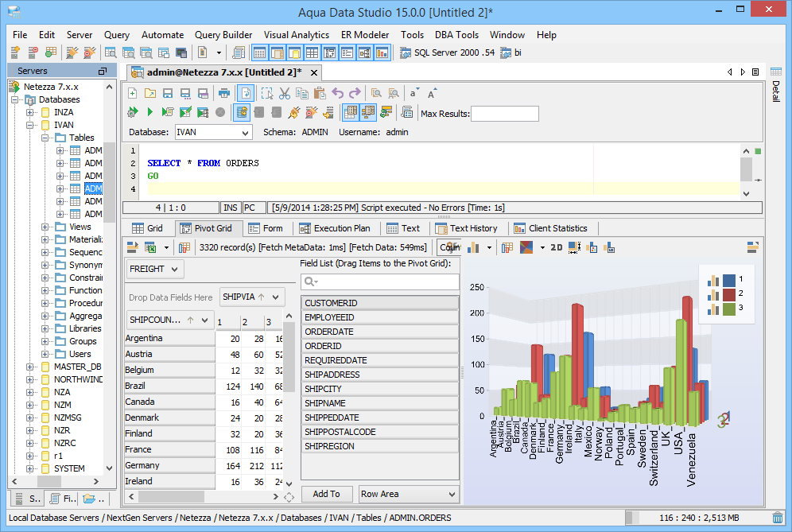This screenshot has width=792, height=532.
Task: Click the green Execute Current play icon
Action: (149, 112)
